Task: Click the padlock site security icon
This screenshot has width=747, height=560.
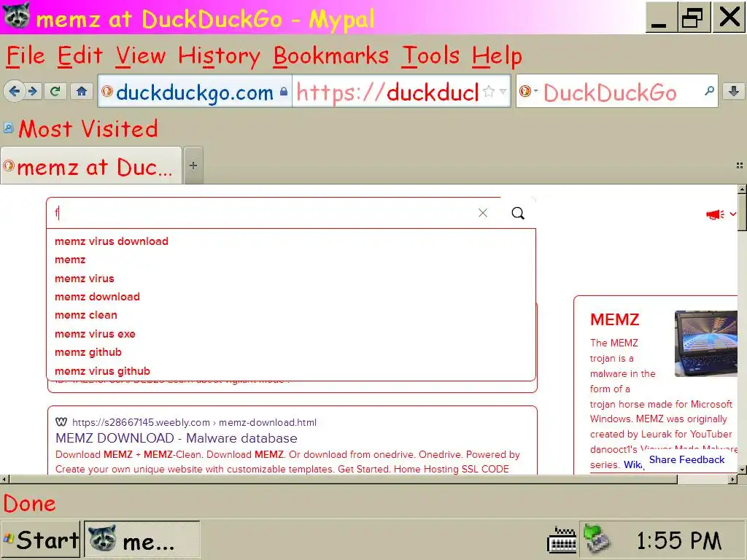Action: point(284,91)
